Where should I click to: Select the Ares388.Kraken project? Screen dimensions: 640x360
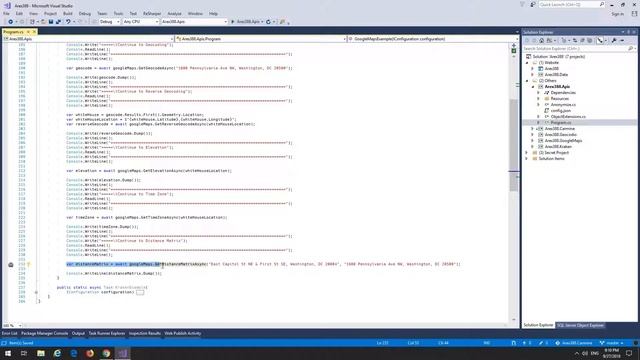coord(558,147)
